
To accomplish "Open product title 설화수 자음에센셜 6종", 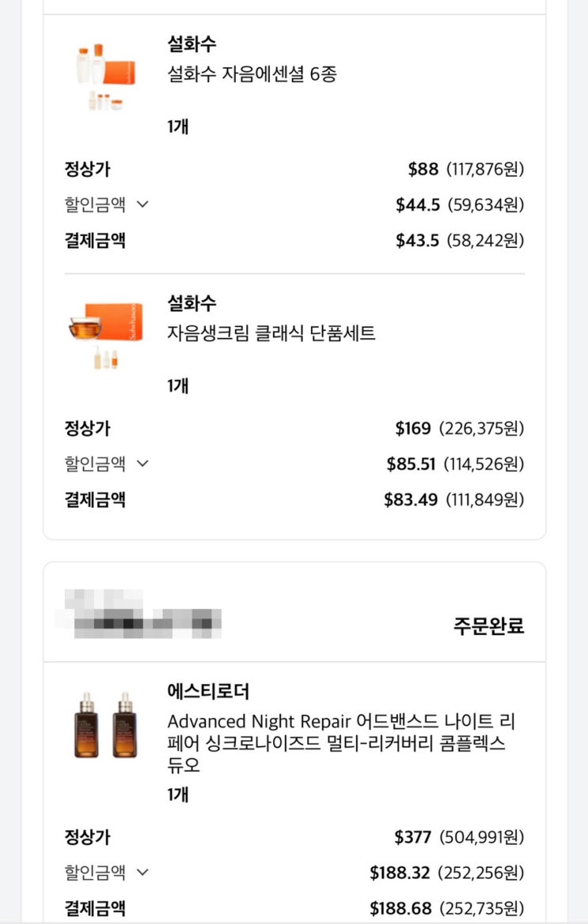I will pyautogui.click(x=252, y=75).
